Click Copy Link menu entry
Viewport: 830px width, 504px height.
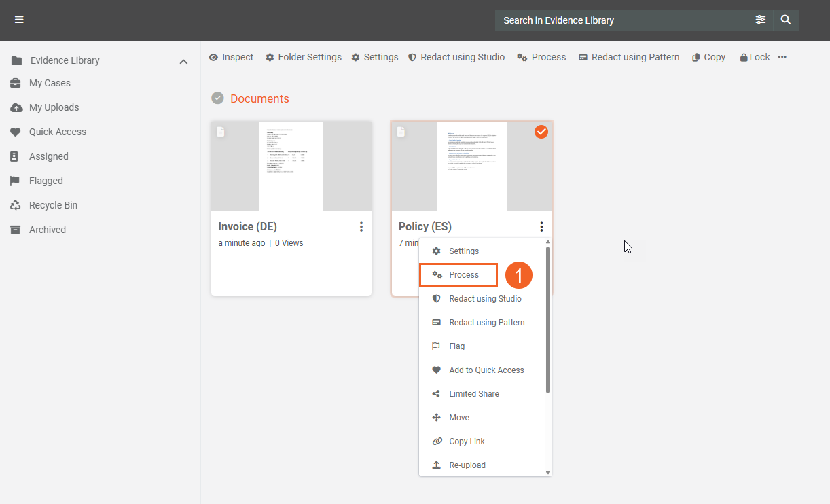click(467, 442)
